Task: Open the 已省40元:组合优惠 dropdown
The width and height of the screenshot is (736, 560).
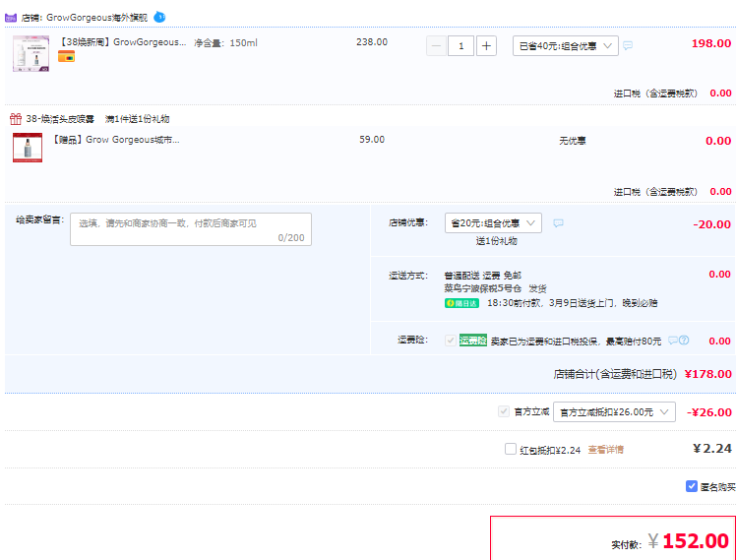Action: click(565, 46)
